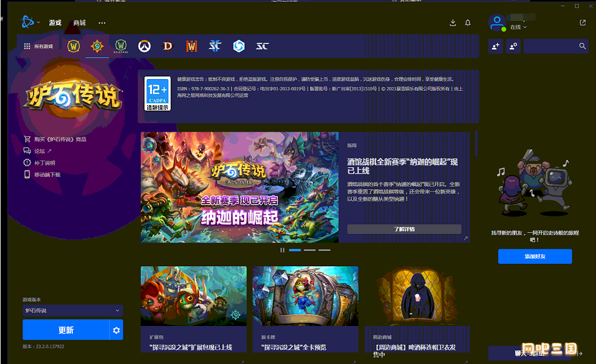Select the StarCraft Remastered icon
596x364 pixels.
262,46
